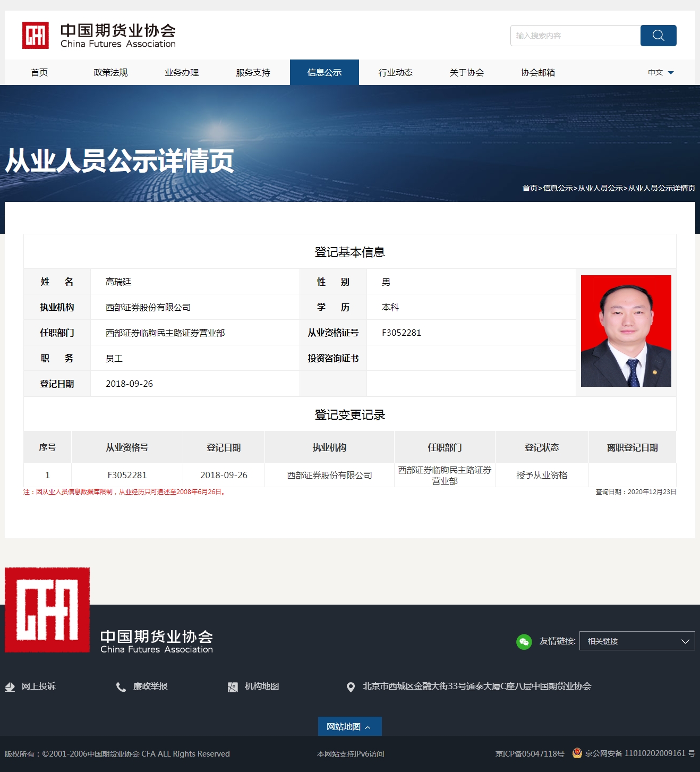Open the 协会邮箱 menu item
700x772 pixels.
(x=537, y=73)
